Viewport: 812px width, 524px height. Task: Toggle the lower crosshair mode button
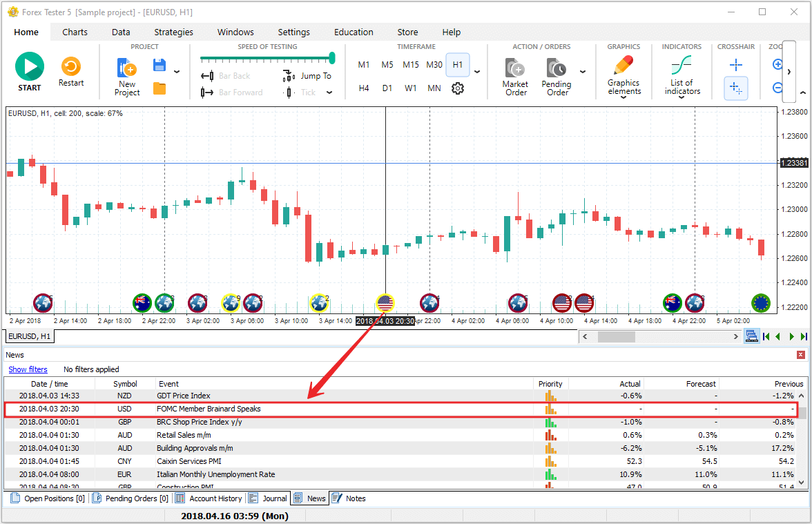pyautogui.click(x=736, y=88)
